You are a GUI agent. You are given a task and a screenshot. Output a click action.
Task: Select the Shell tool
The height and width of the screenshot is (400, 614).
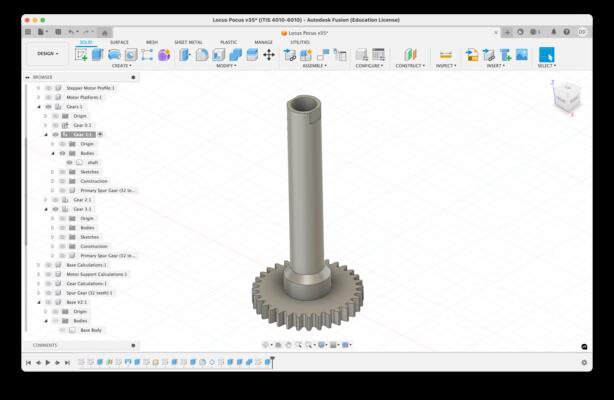point(219,54)
